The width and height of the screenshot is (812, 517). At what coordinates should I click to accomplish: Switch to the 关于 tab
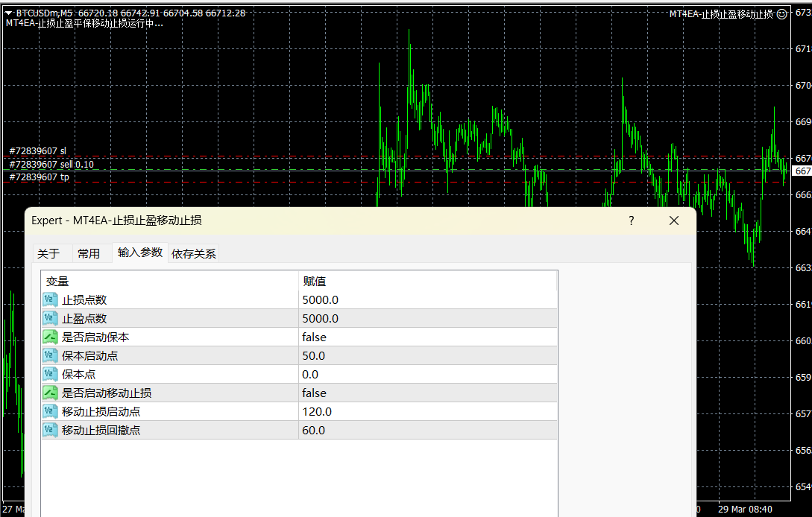coord(48,253)
